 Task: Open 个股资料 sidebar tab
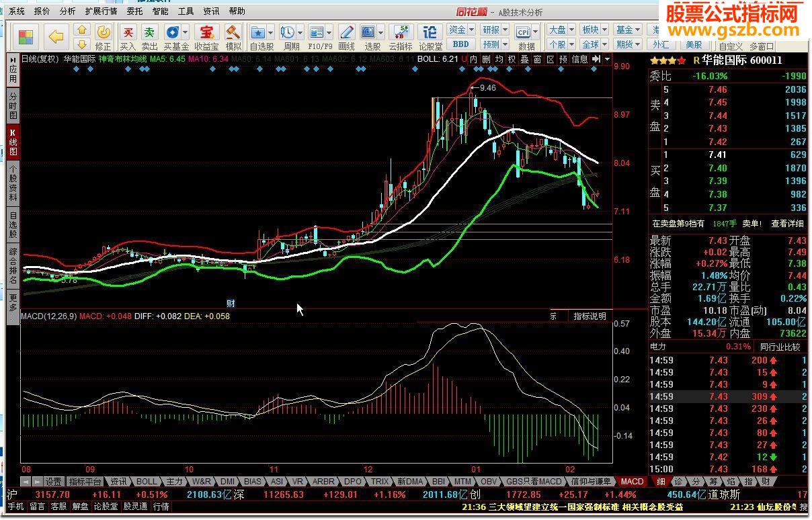coord(13,183)
